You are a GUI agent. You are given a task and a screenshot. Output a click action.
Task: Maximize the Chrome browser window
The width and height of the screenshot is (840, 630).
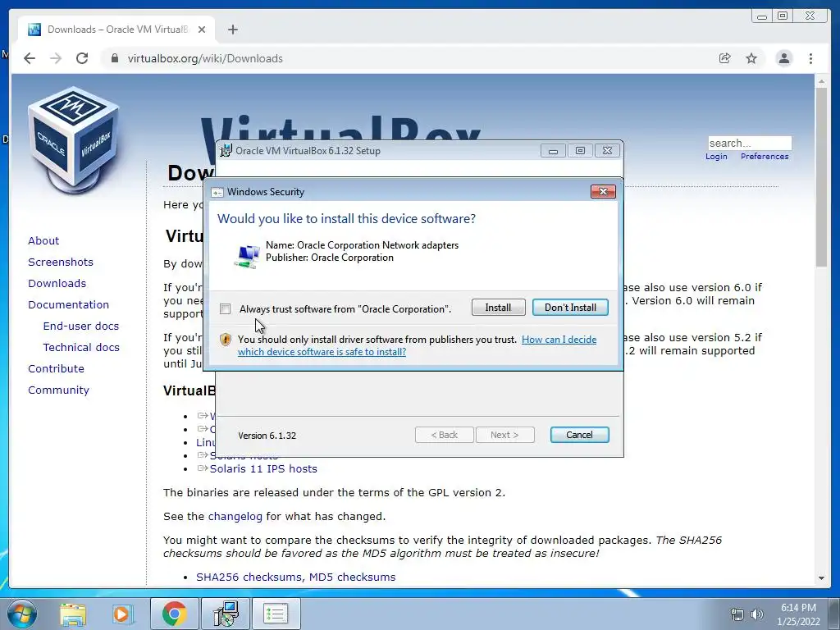point(783,16)
